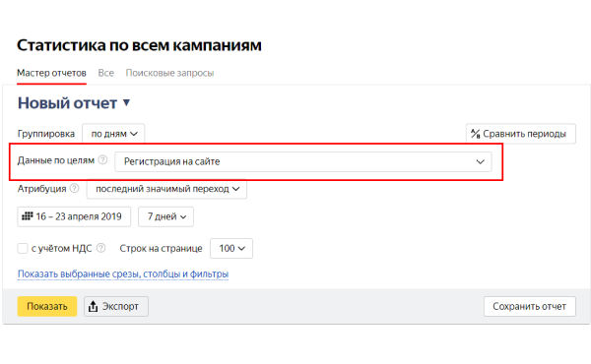This screenshot has height=364, width=591.
Task: Open the Группировка по дням dropdown
Action: coord(113,134)
